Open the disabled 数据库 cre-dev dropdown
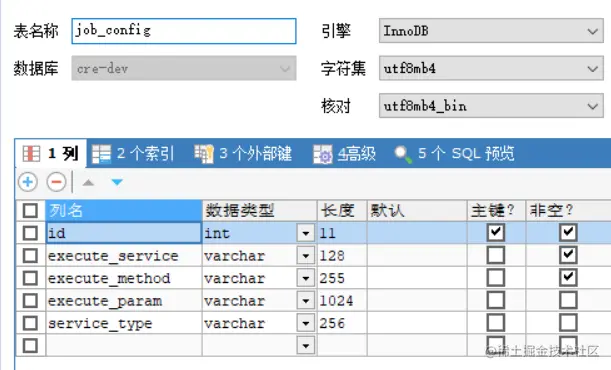 click(x=184, y=69)
